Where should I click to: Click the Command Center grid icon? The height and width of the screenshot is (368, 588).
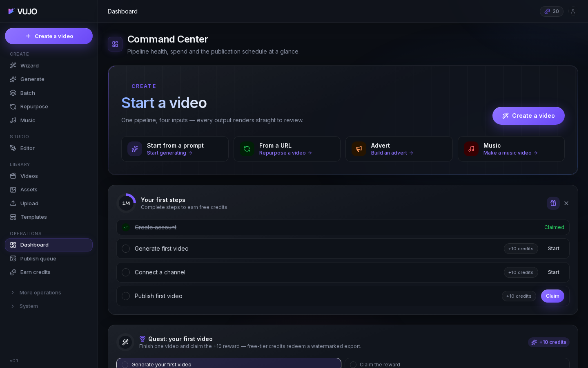(115, 44)
